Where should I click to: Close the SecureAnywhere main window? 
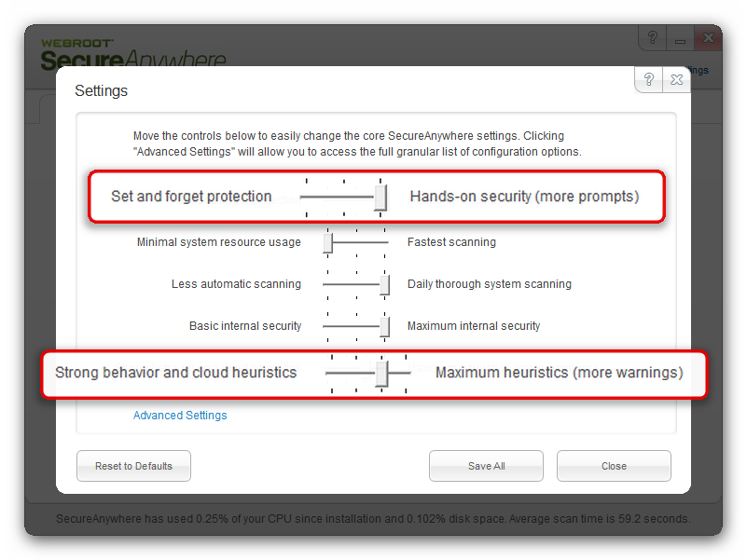(x=710, y=39)
